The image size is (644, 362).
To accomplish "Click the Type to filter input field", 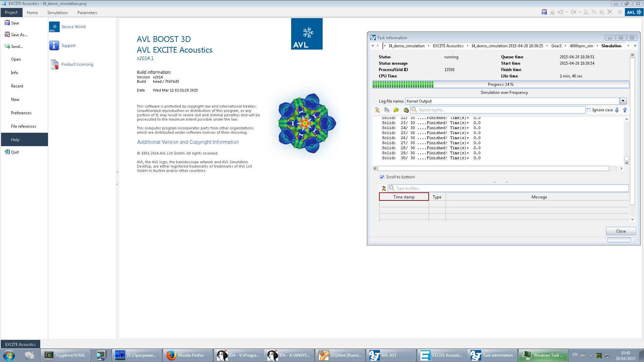I will pos(508,188).
